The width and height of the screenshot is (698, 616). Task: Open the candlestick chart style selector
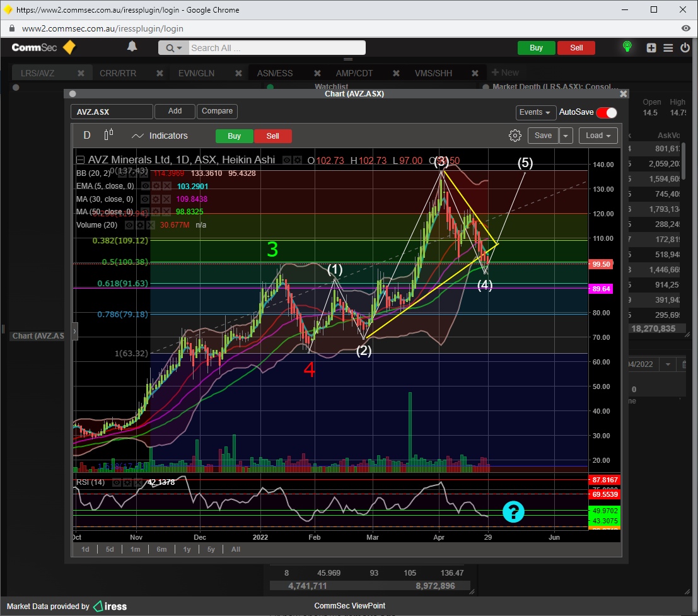pyautogui.click(x=109, y=135)
